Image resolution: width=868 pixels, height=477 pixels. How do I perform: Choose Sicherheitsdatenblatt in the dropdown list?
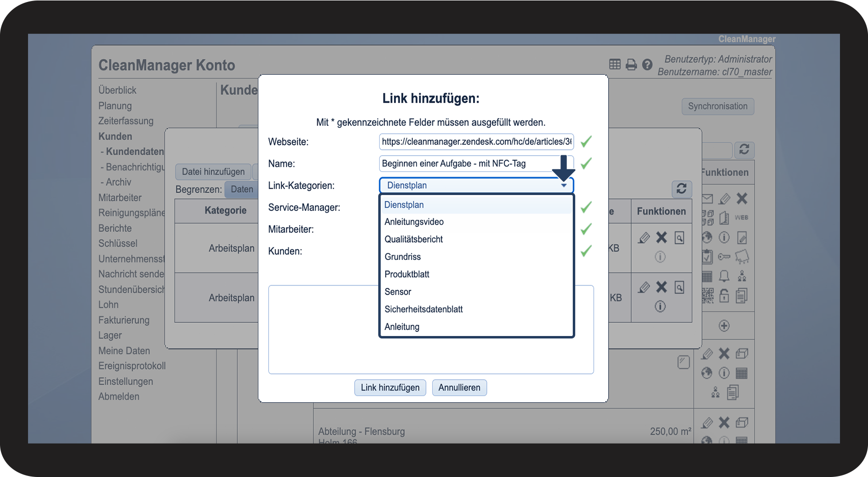(x=423, y=309)
